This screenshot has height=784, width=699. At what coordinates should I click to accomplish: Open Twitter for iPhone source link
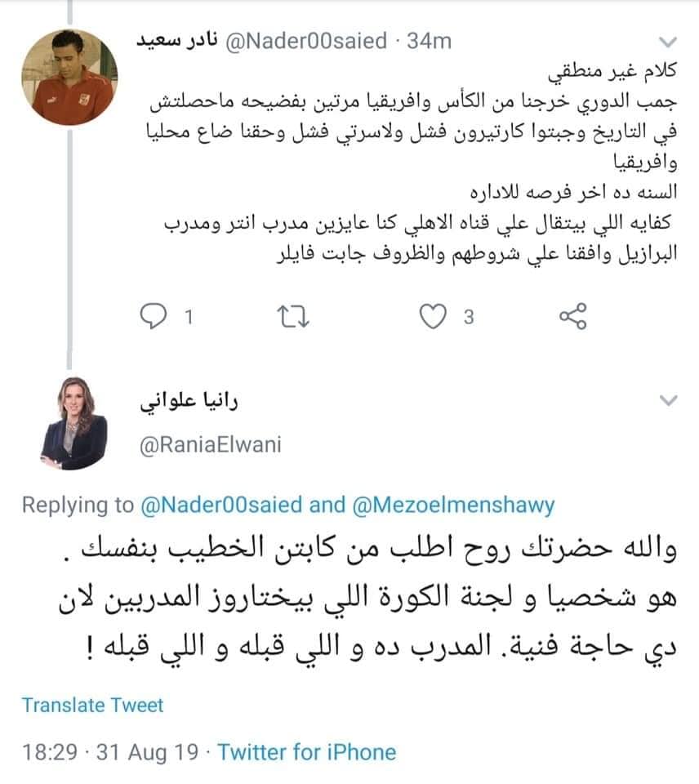306,752
